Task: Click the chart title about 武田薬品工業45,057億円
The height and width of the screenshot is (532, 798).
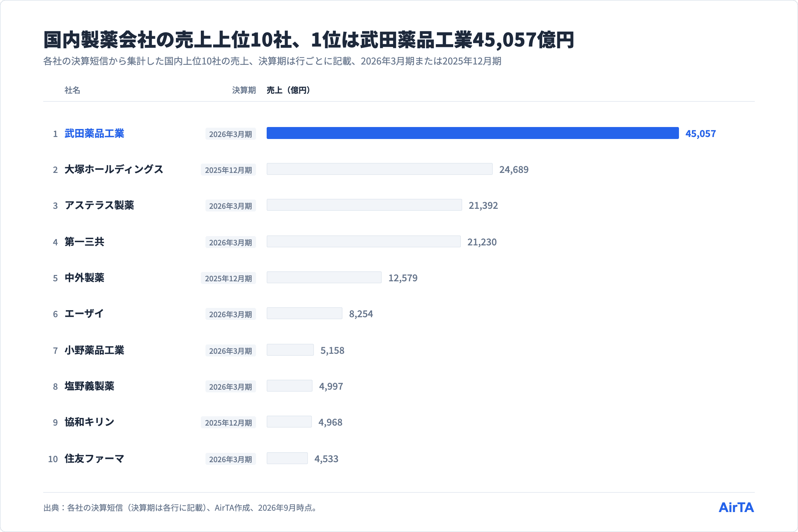Action: (309, 40)
